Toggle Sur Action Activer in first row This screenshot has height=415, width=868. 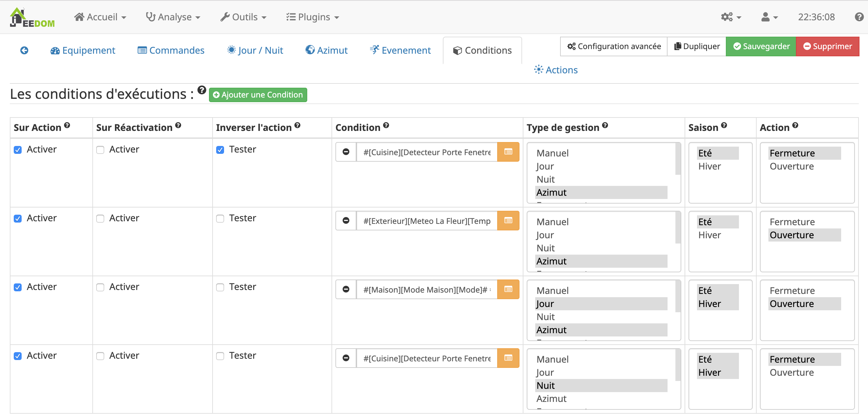18,150
